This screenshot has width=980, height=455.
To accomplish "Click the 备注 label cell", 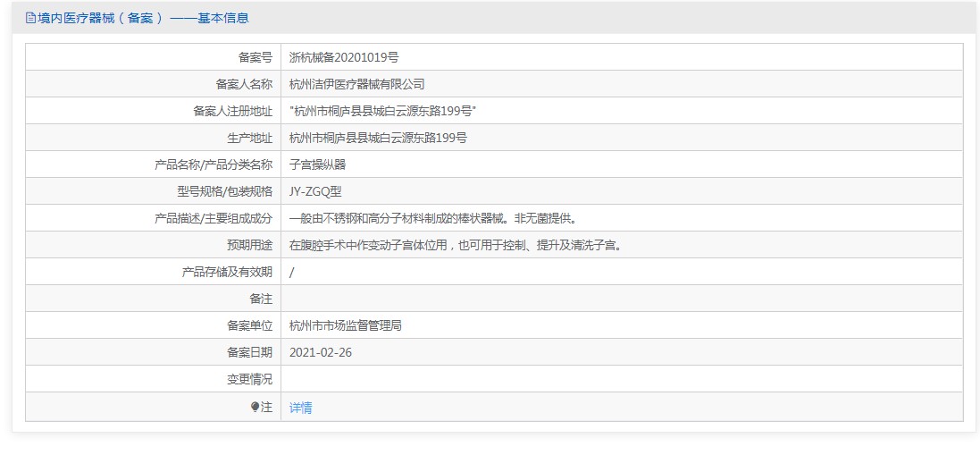I will [x=153, y=299].
